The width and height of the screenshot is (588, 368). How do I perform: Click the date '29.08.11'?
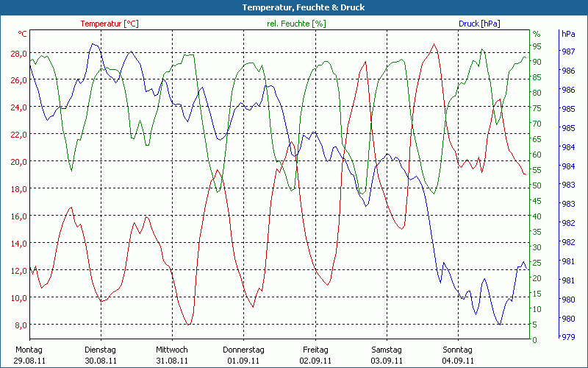pos(30,361)
